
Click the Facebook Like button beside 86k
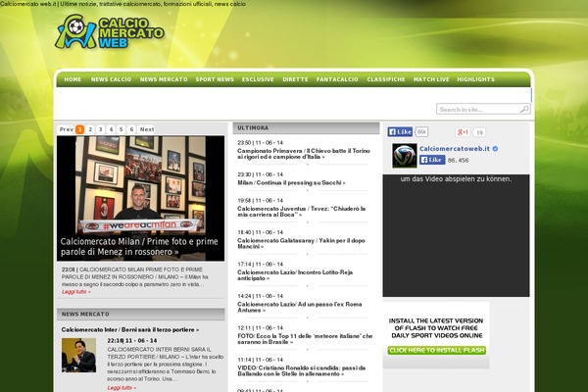pyautogui.click(x=400, y=132)
